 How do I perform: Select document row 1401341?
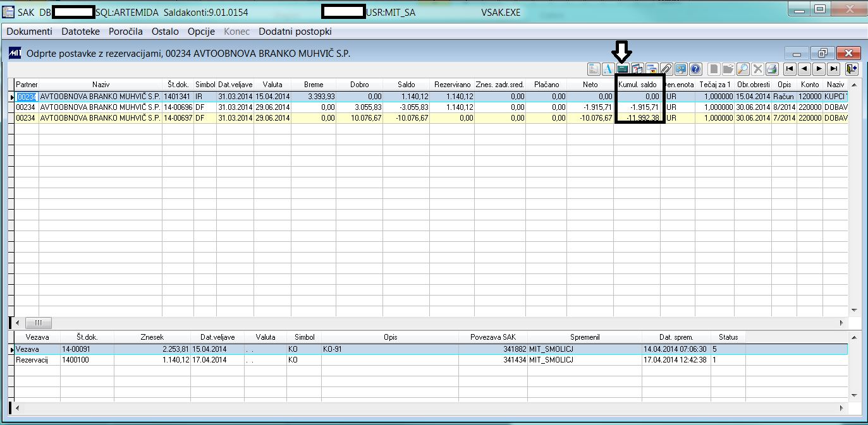(x=431, y=97)
